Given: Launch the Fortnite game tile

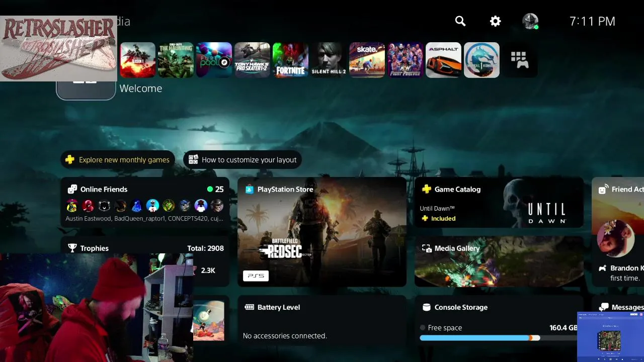Looking at the screenshot, I should pos(290,60).
